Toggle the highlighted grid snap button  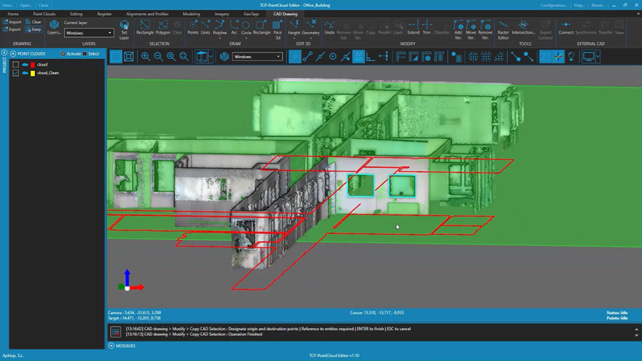[x=358, y=56]
